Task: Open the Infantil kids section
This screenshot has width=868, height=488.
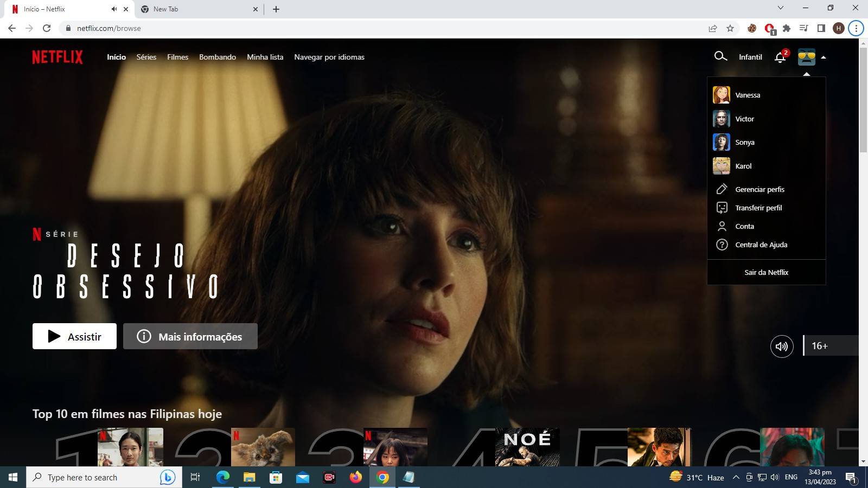Action: click(750, 57)
